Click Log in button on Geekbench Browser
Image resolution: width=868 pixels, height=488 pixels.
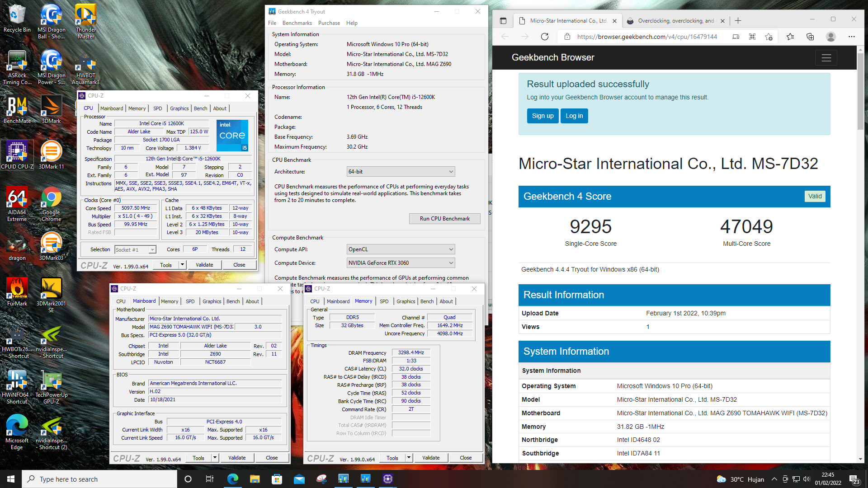click(574, 116)
